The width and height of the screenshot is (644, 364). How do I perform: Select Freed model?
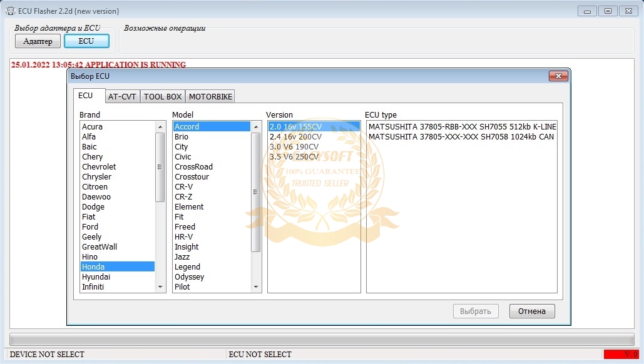(x=212, y=226)
